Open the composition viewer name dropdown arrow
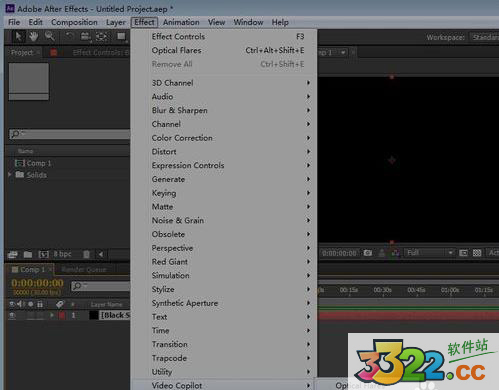This screenshot has height=390, width=499. point(343,52)
